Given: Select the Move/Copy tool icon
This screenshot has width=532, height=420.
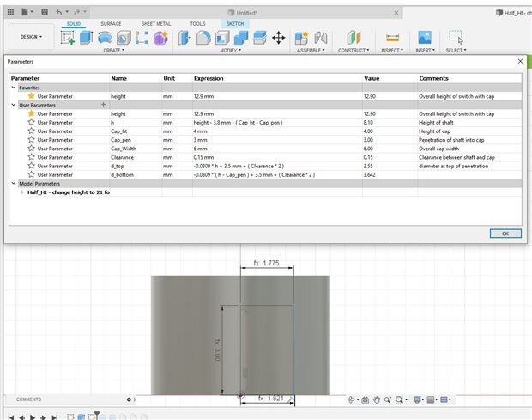Looking at the screenshot, I should pos(278,38).
